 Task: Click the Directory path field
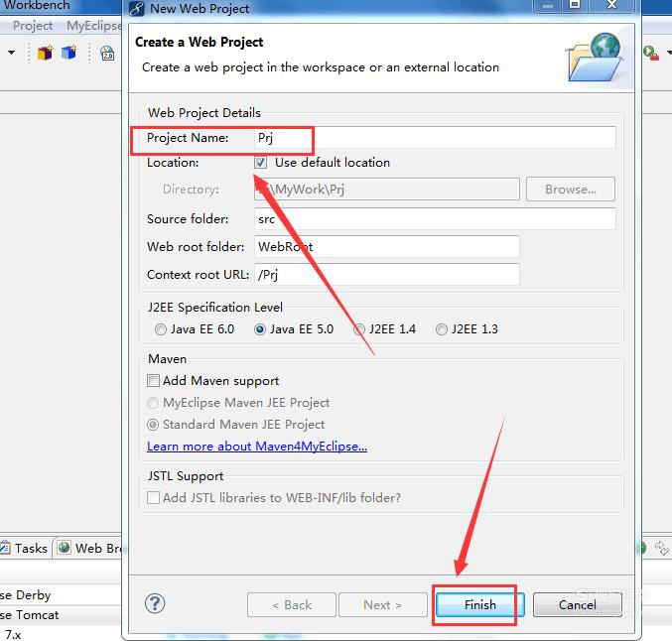click(387, 189)
